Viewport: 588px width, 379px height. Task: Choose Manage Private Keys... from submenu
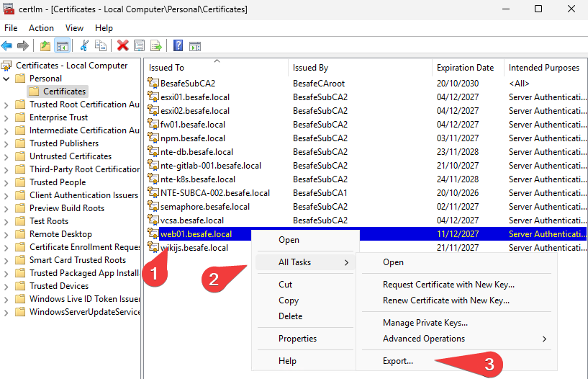pyautogui.click(x=425, y=323)
